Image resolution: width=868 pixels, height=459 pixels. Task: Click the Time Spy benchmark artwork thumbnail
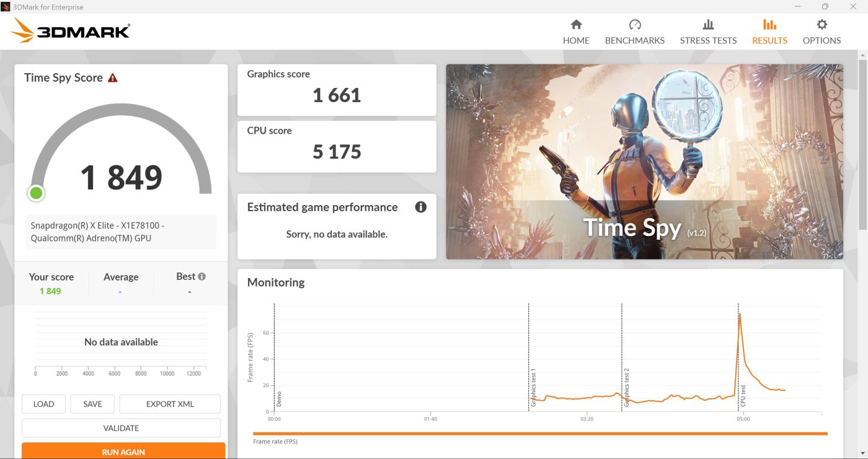click(644, 161)
